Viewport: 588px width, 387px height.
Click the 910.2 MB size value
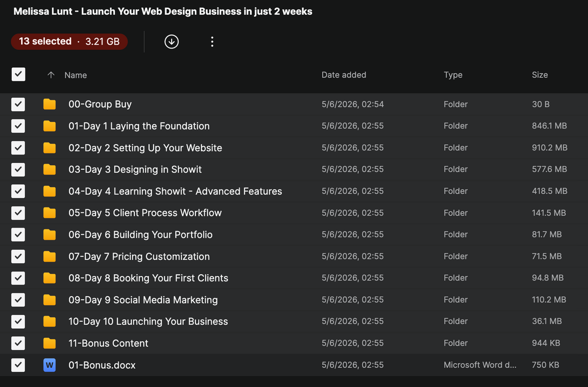(550, 148)
